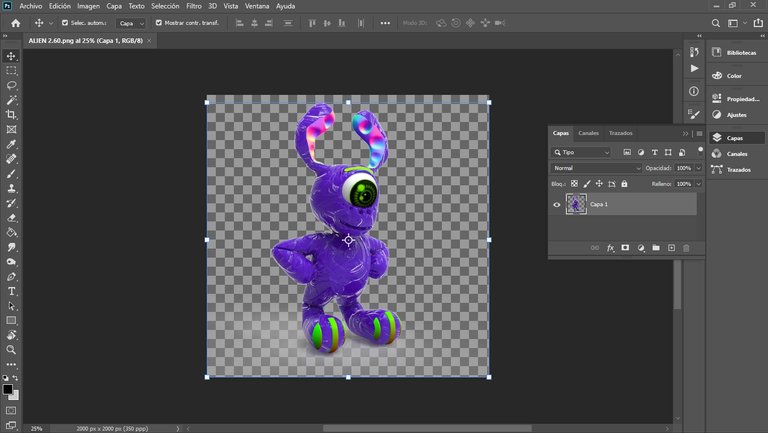Open Opacidad dropdown arrow
Viewport: 768px width, 433px height.
698,168
